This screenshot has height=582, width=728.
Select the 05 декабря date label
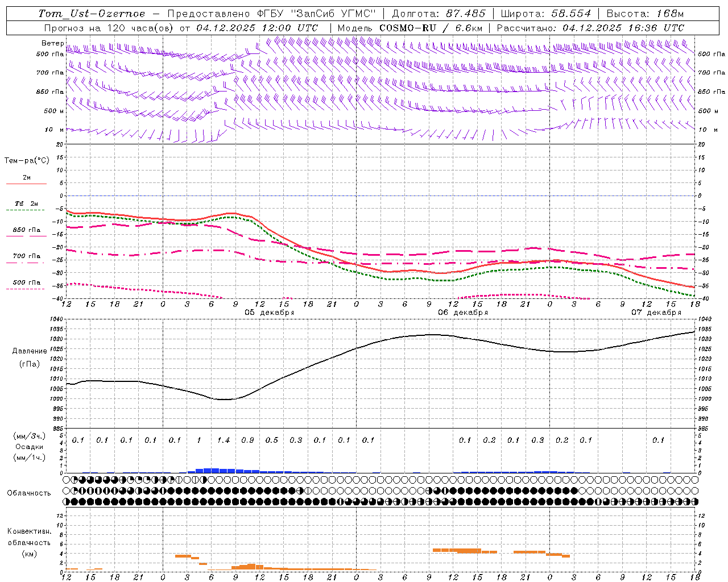click(x=270, y=313)
